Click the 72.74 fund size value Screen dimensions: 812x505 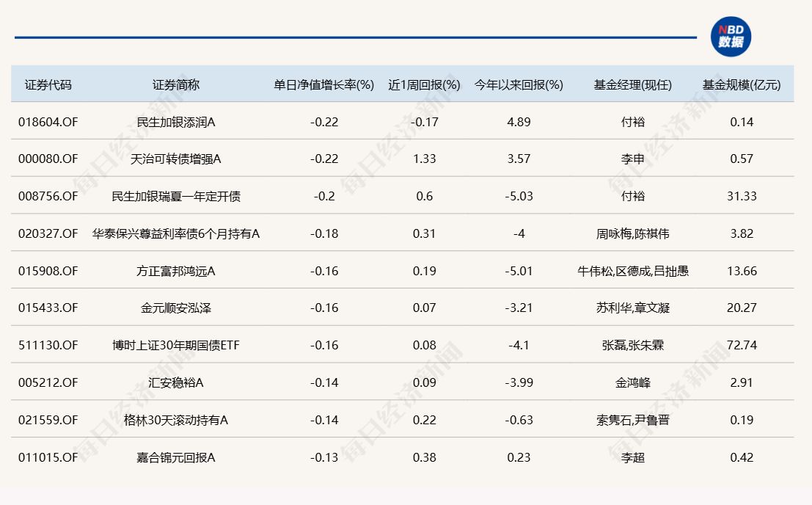[x=742, y=345]
